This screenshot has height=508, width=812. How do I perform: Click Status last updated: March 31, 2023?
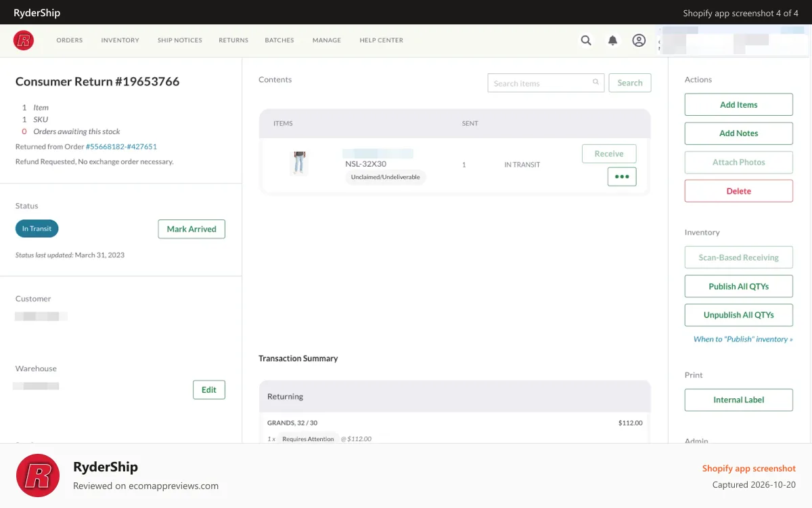tap(70, 255)
